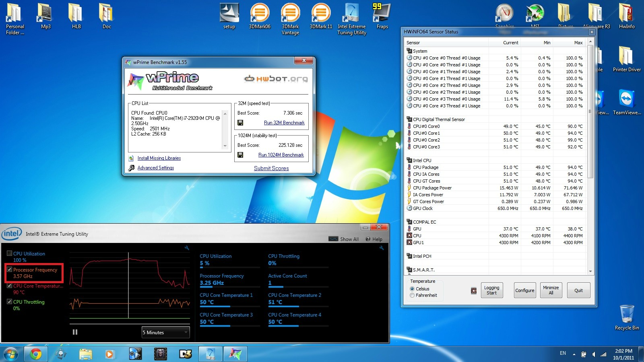Launch Intel Extreme Tuning Utility desktop shortcut
Viewport: 644px width, 362px height.
[x=352, y=19]
